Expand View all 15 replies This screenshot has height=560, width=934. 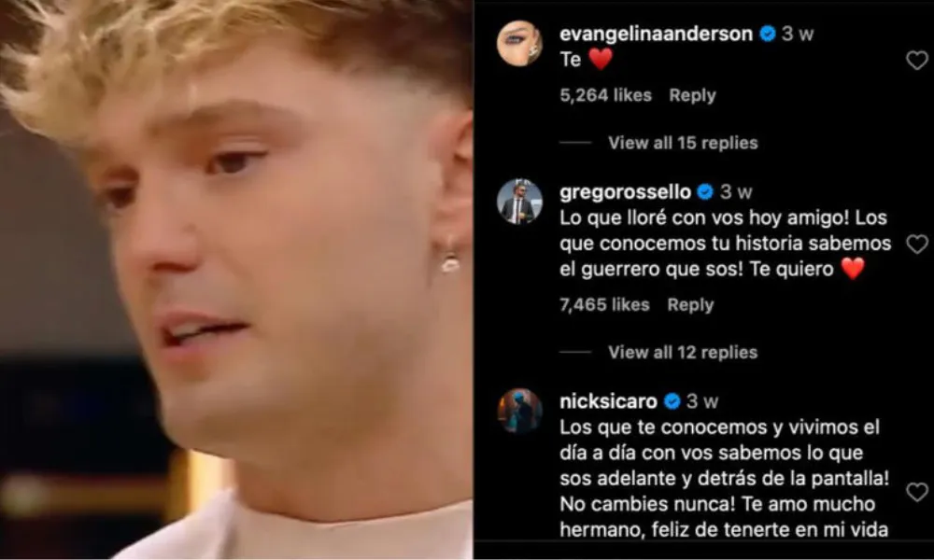point(683,143)
